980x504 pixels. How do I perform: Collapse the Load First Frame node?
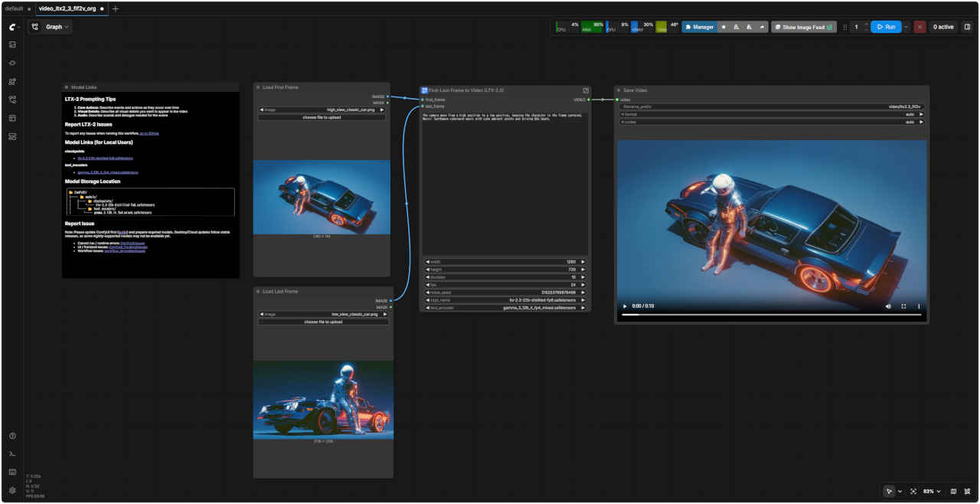258,87
